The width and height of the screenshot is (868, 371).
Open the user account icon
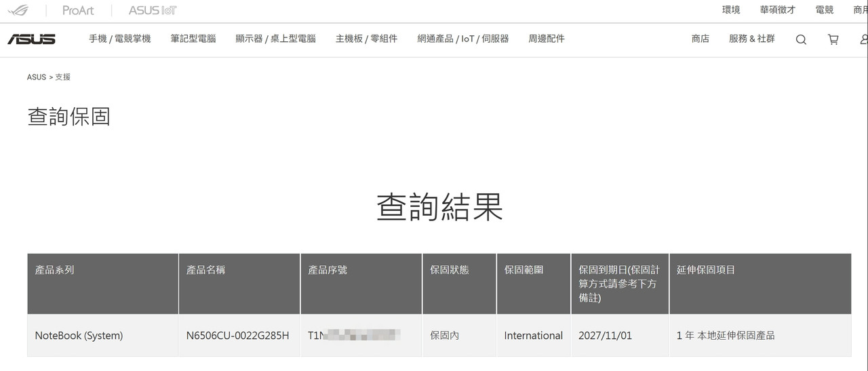pos(863,39)
